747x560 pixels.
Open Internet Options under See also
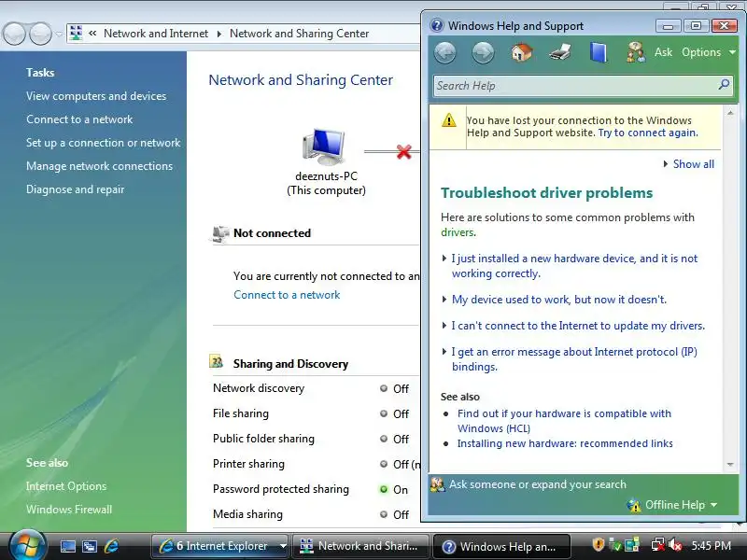click(x=66, y=486)
